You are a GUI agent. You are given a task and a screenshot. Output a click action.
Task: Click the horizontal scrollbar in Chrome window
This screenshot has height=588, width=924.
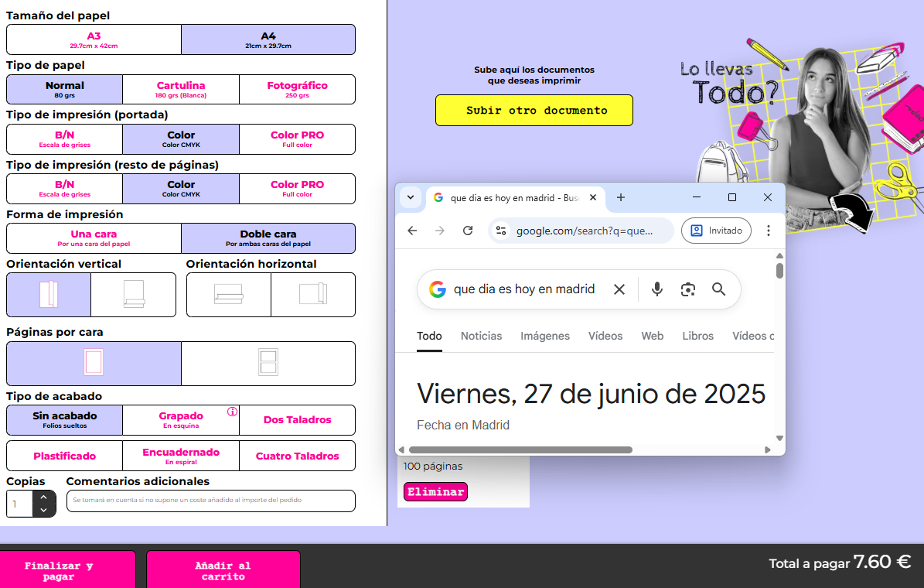point(520,450)
